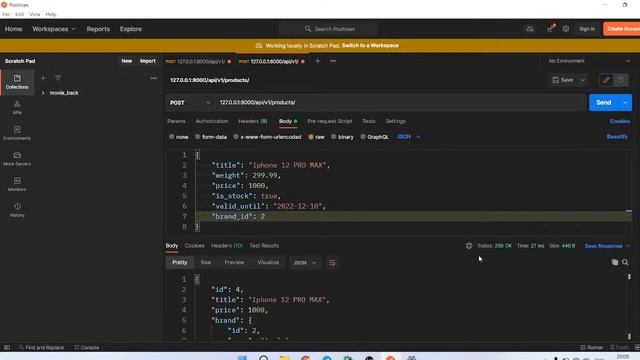
Task: Open tab options ellipsis menu
Action: click(333, 61)
